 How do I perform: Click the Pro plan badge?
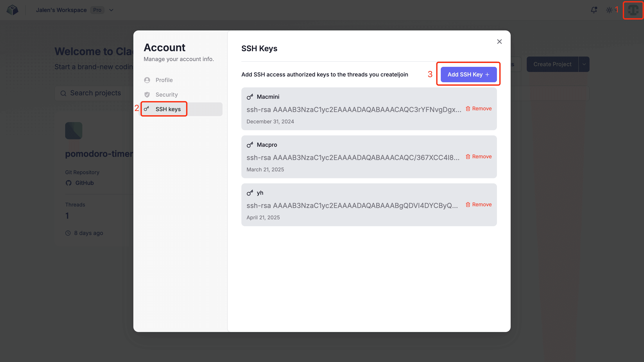coord(97,10)
